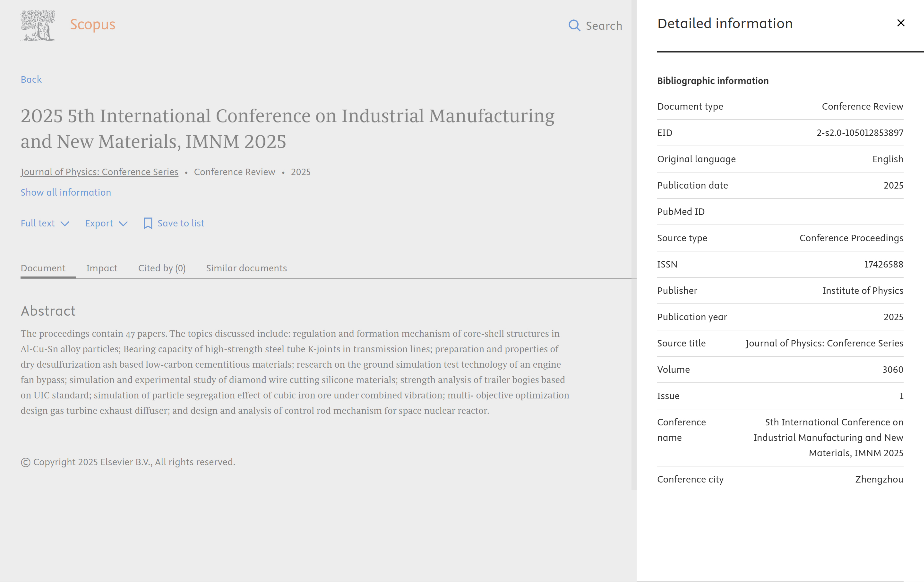Click the Source type value Conference Proceedings
924x582 pixels.
tap(852, 238)
